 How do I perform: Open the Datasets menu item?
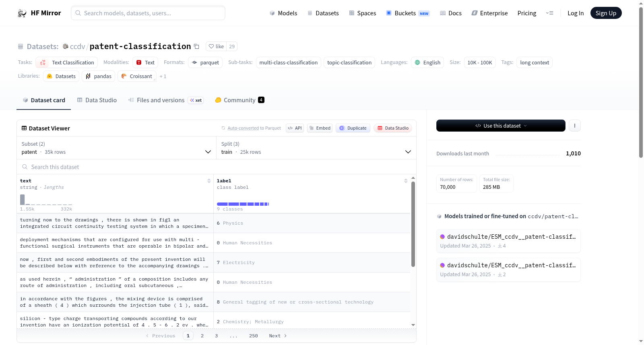click(323, 13)
